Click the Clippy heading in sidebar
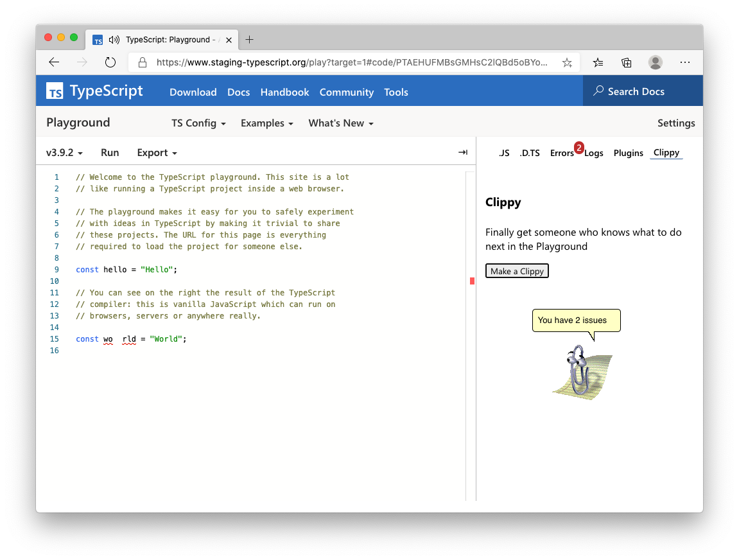The height and width of the screenshot is (560, 739). 503,202
